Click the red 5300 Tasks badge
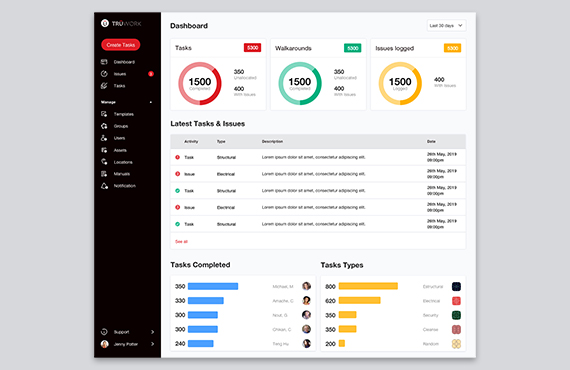Image resolution: width=570 pixels, height=370 pixels. click(x=252, y=48)
